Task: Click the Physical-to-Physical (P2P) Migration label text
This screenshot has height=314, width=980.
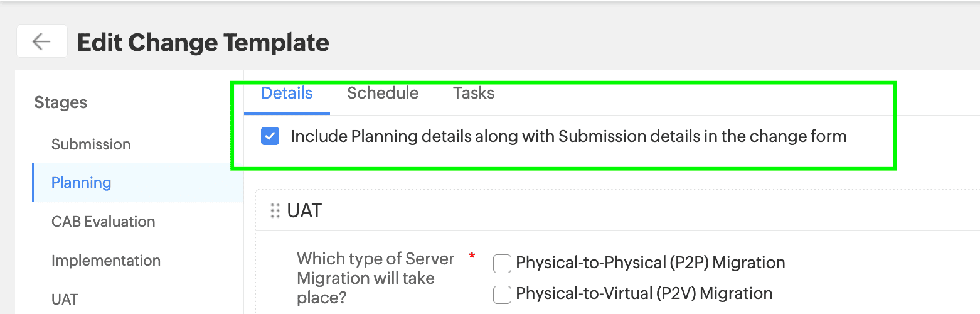Action: [x=650, y=263]
